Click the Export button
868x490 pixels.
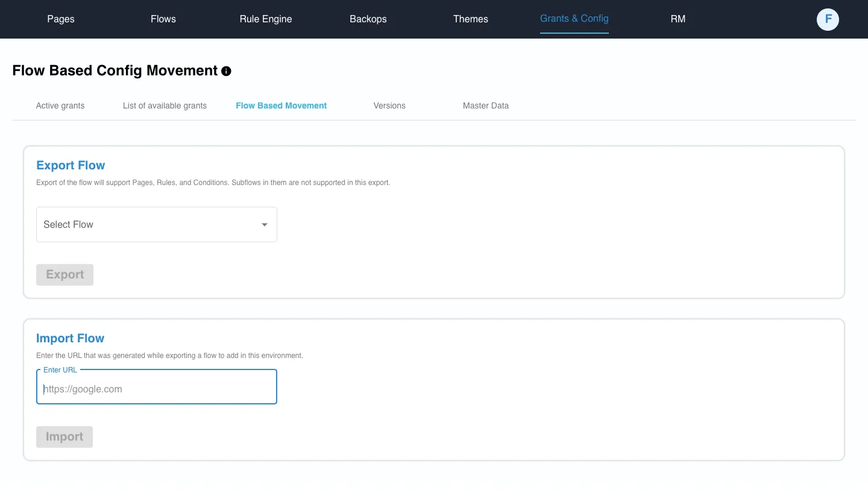pos(65,275)
